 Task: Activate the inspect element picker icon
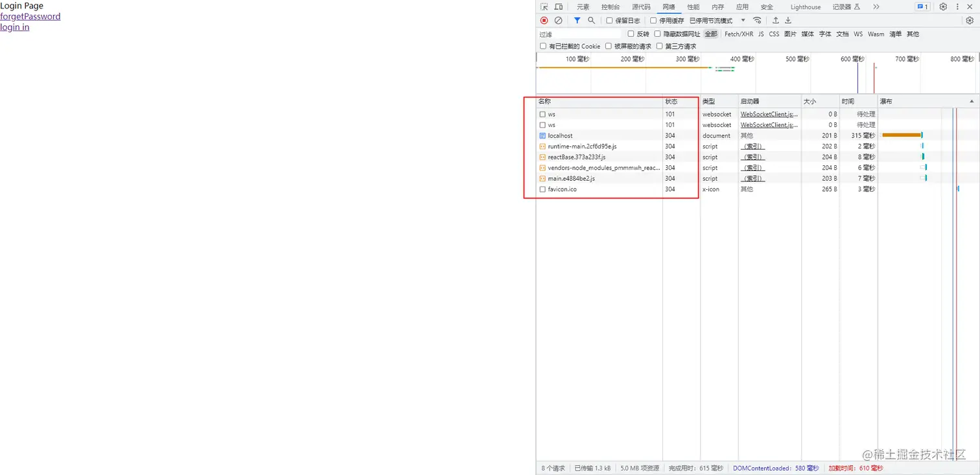click(544, 7)
